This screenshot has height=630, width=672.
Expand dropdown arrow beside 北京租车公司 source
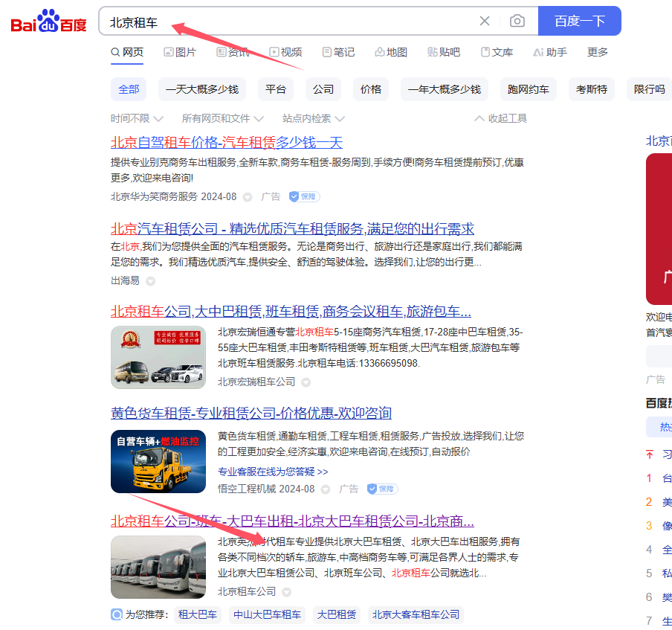(x=287, y=592)
